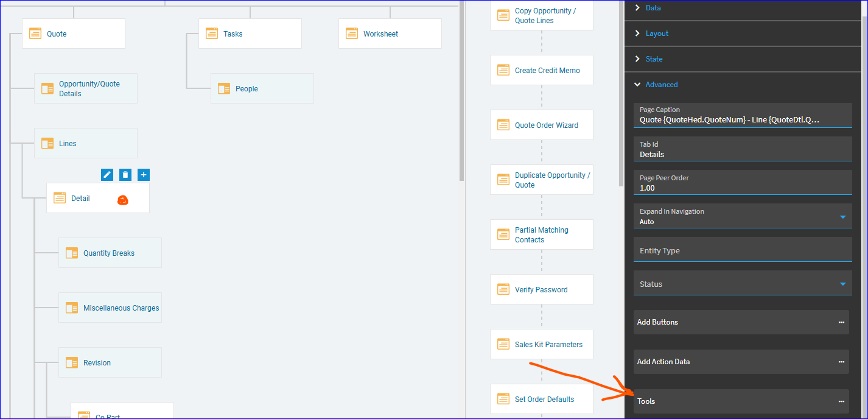Open the ellipsis menu for Tools
868x419 pixels.
pyautogui.click(x=841, y=401)
